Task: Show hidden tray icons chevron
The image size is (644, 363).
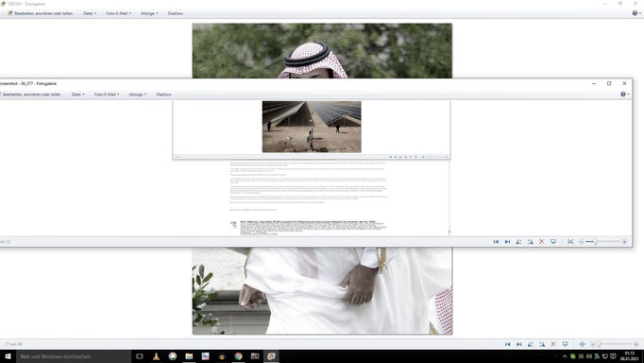Action: [x=565, y=356]
